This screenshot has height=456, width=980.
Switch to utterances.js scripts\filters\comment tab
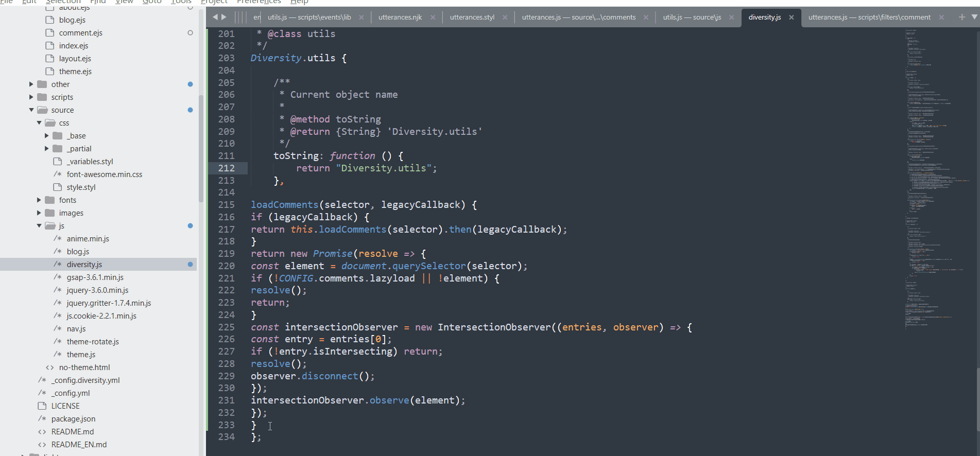[x=869, y=17]
